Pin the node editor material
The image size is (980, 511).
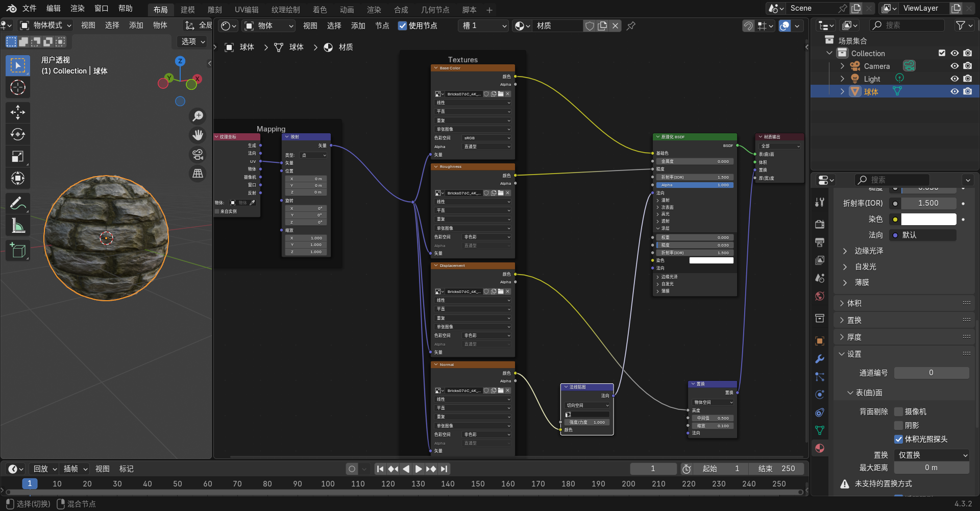tap(631, 26)
